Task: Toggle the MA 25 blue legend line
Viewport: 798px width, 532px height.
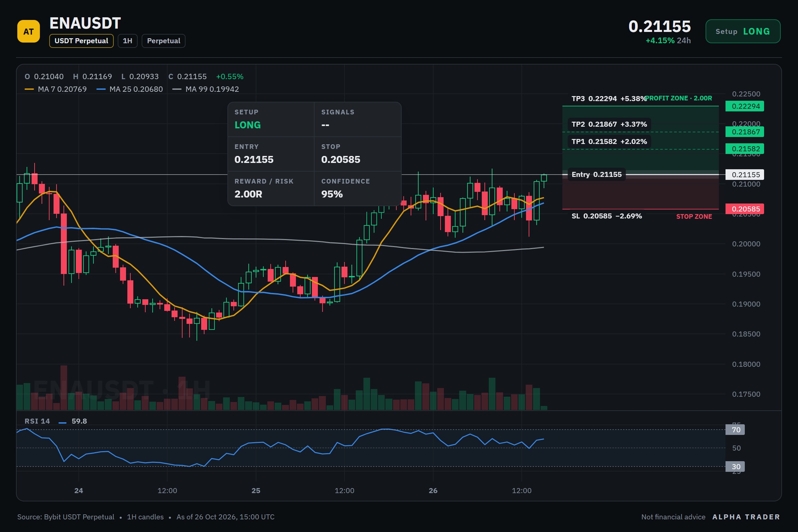Action: pyautogui.click(x=101, y=89)
